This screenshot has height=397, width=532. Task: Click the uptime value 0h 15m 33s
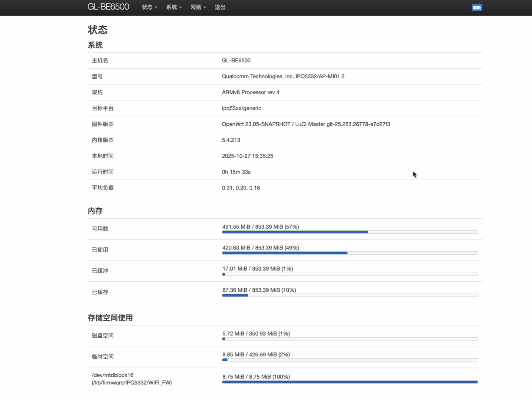[x=236, y=172]
